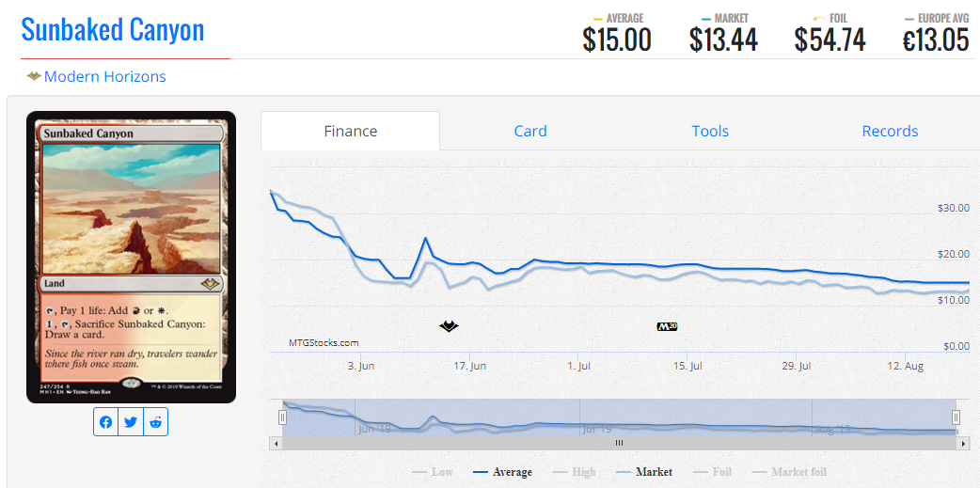Click the Sunbaked Canyon card image

coord(132,257)
